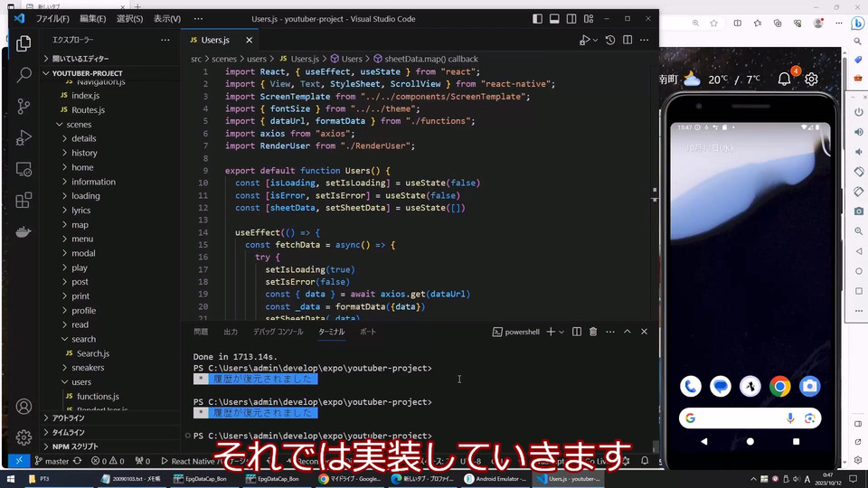Click errors and warnings count in status bar
The image size is (868, 488).
[108, 461]
